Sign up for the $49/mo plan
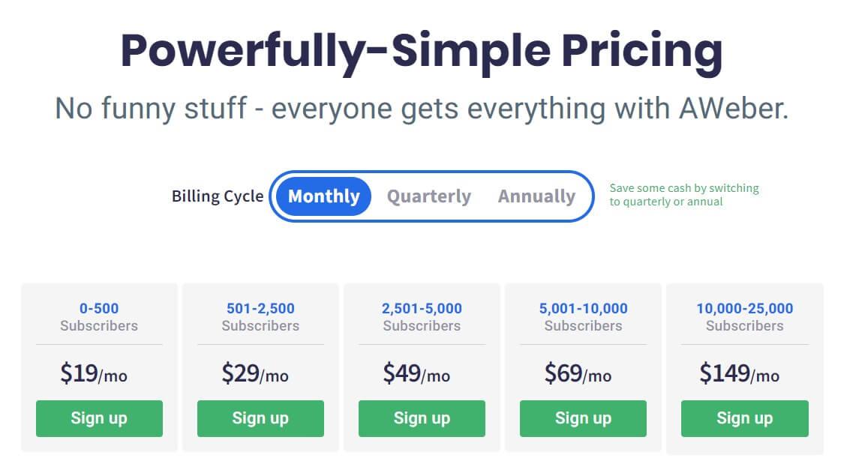Viewport: 868px width, 476px height. pos(422,418)
